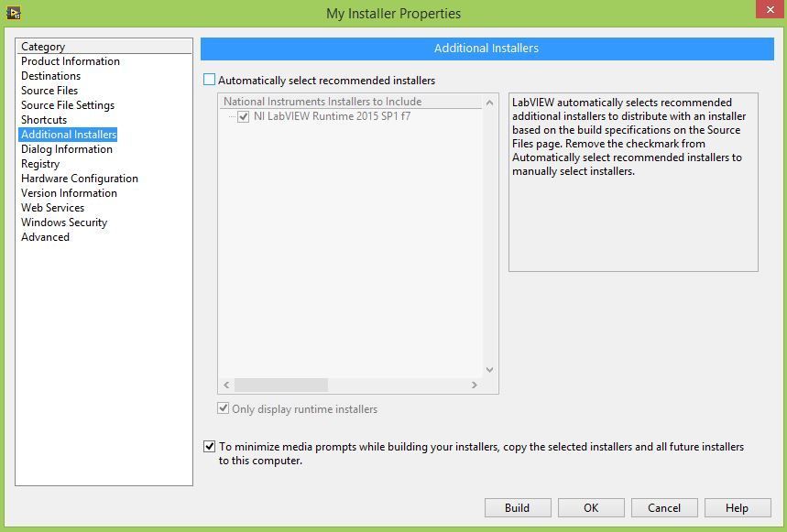Screen dimensions: 787x532
Task: Click the Additional Installers page title banner
Action: pos(486,49)
